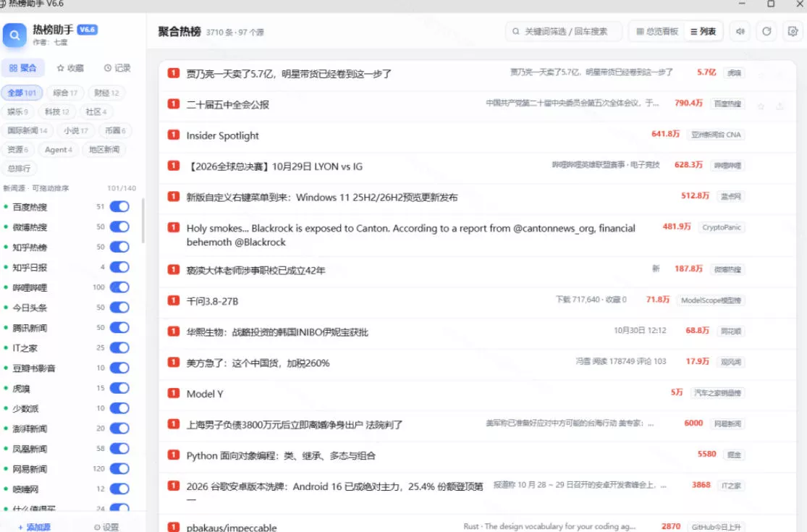
Task: Turn off the 少数派 toggle
Action: point(119,408)
